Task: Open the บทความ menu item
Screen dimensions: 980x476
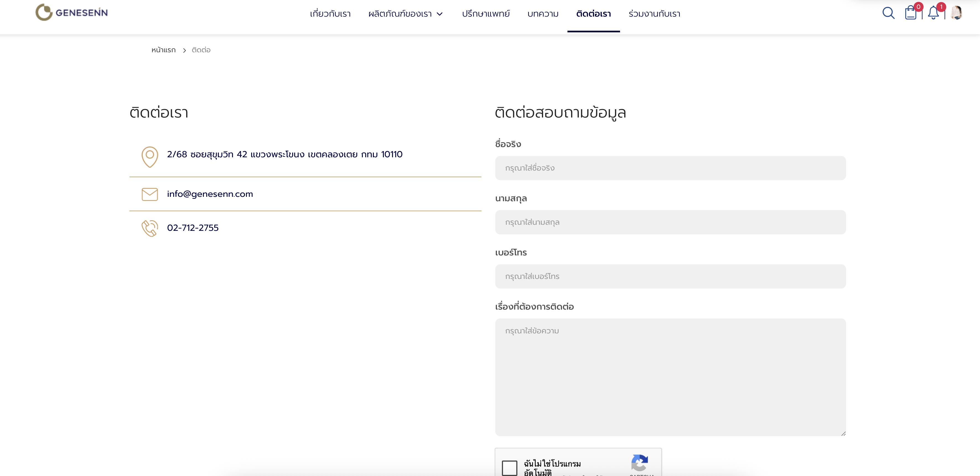Action: [543, 14]
